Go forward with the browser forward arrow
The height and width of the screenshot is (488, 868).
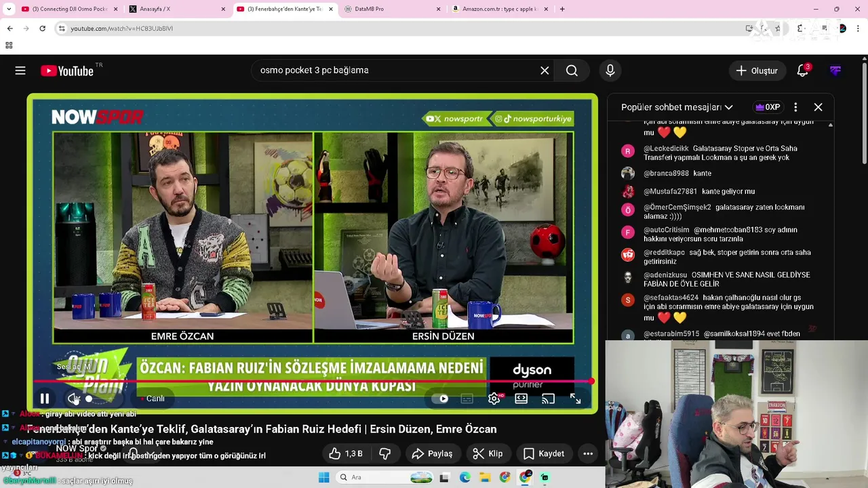click(x=26, y=28)
